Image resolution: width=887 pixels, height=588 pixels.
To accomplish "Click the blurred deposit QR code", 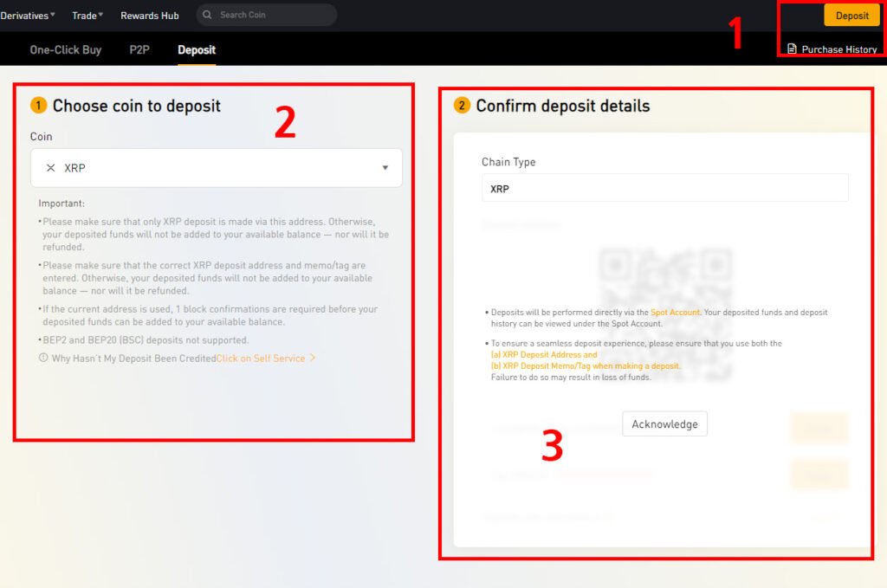I will tap(665, 313).
